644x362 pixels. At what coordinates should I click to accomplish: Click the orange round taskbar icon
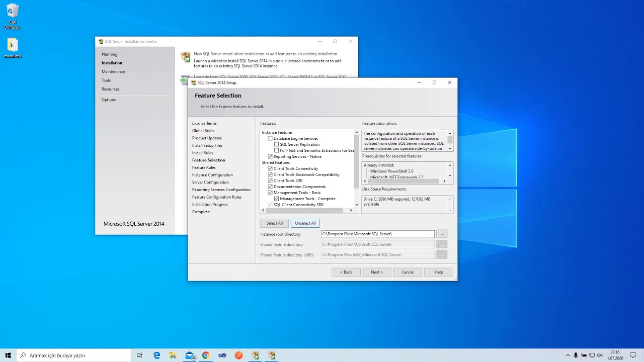tap(238, 355)
